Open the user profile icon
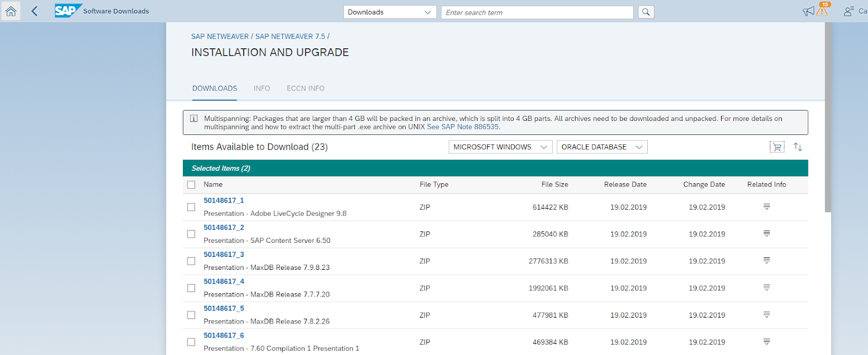The image size is (868, 355). (849, 11)
